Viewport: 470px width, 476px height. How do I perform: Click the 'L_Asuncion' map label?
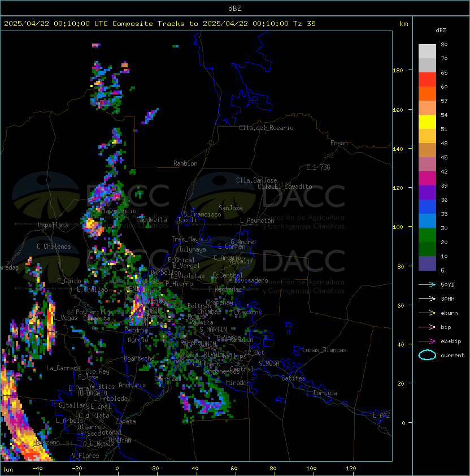(257, 220)
